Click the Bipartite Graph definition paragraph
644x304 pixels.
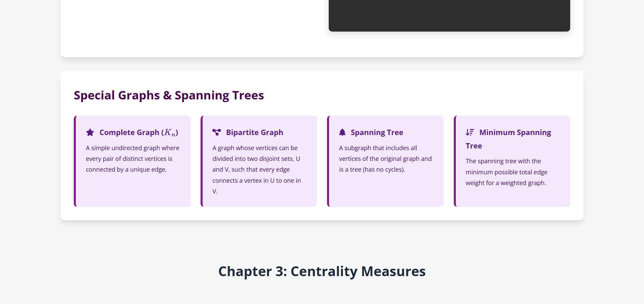tap(257, 169)
